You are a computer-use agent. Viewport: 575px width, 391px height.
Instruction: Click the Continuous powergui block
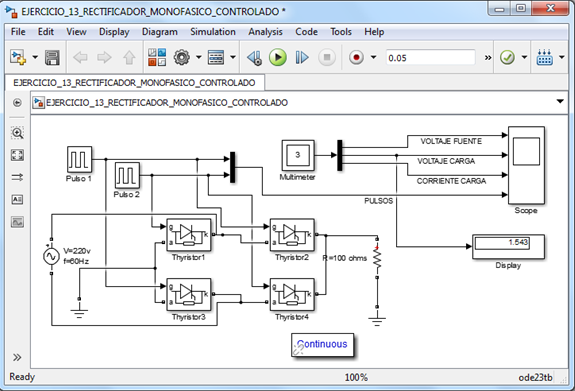322,344
